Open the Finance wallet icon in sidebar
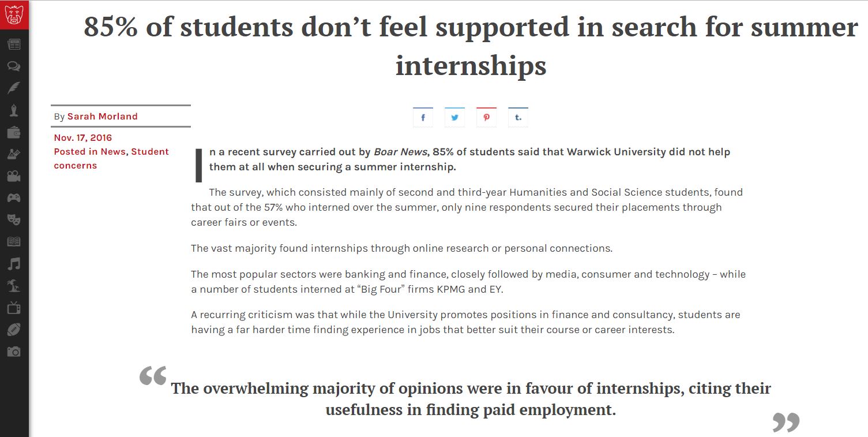The image size is (868, 437). coord(14,133)
